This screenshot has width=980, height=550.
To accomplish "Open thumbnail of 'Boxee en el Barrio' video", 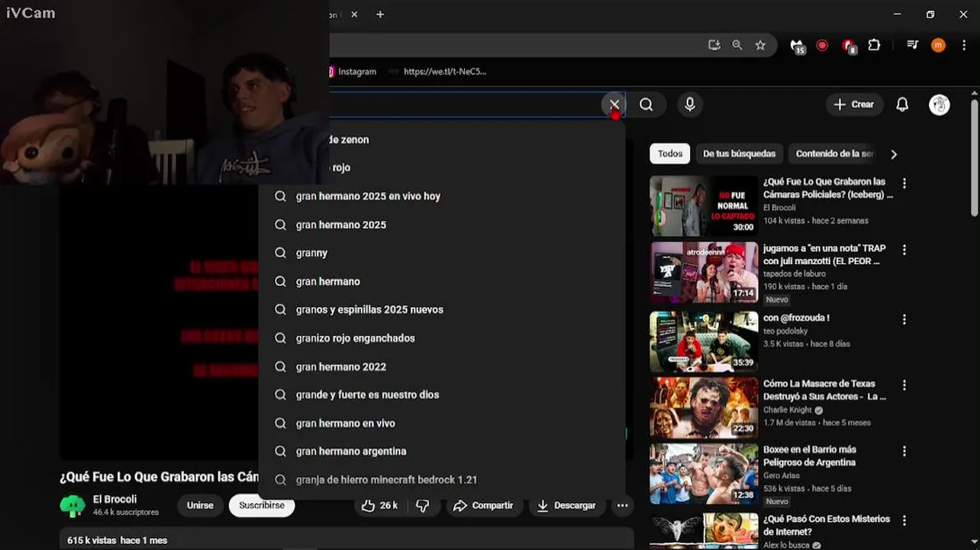I will (704, 474).
